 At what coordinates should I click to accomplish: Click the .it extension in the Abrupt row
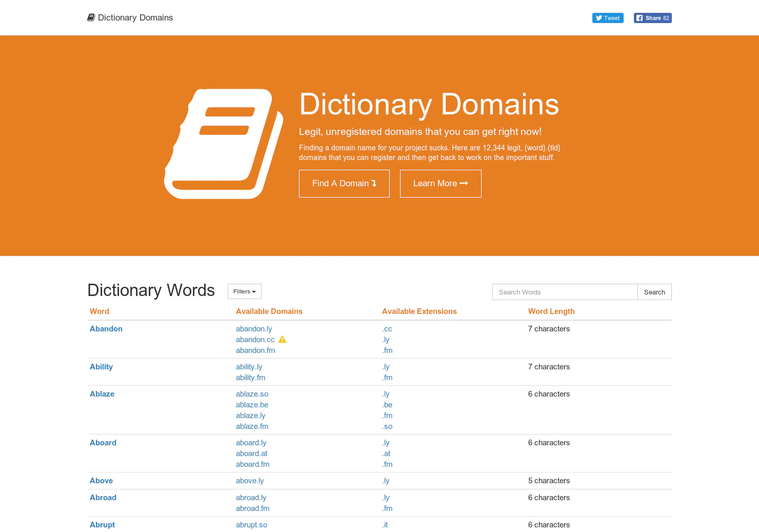(385, 525)
